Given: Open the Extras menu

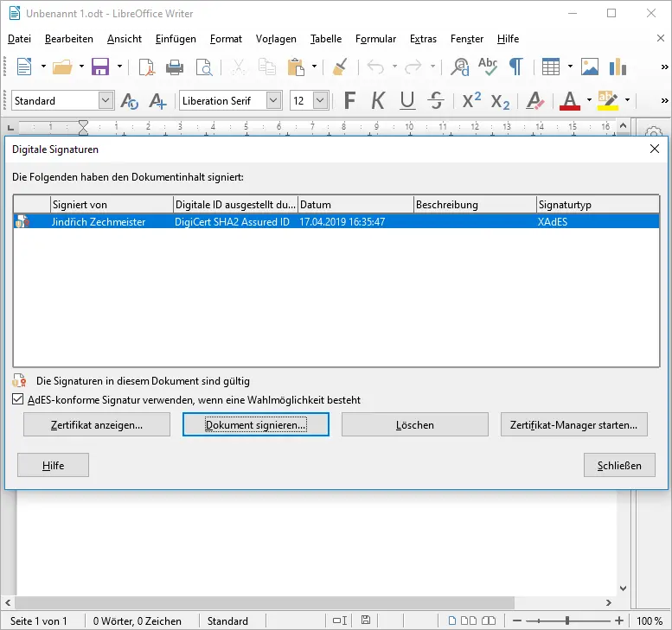Looking at the screenshot, I should click(423, 39).
